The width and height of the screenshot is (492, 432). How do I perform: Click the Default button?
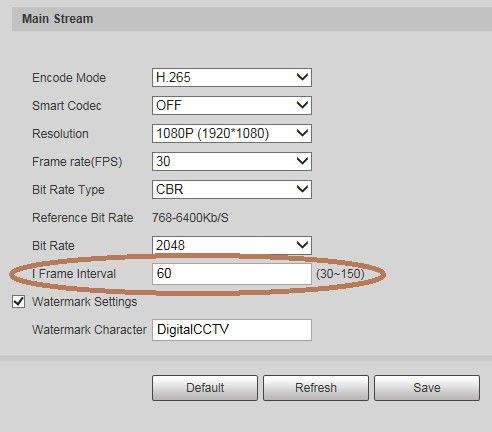(205, 388)
